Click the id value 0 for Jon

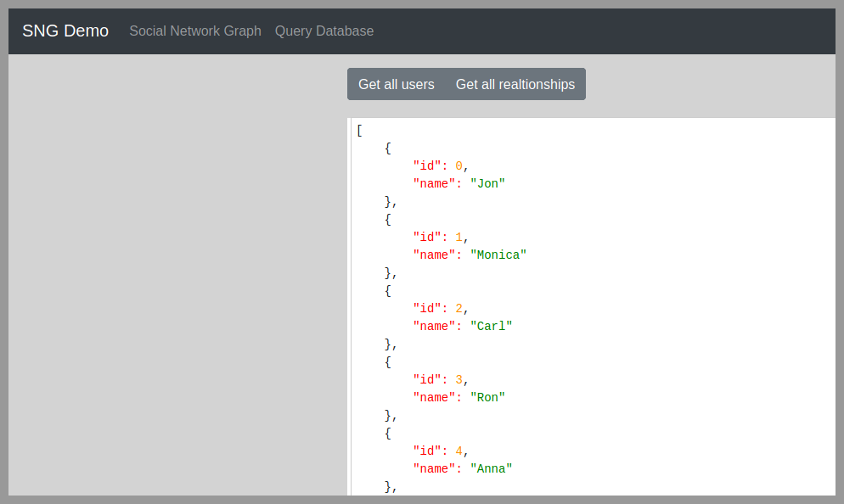tap(459, 165)
